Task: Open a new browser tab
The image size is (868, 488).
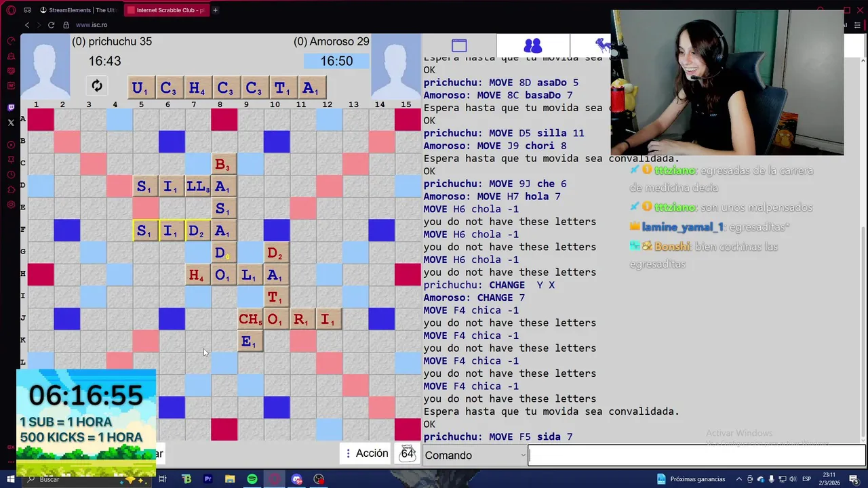Action: [x=216, y=10]
